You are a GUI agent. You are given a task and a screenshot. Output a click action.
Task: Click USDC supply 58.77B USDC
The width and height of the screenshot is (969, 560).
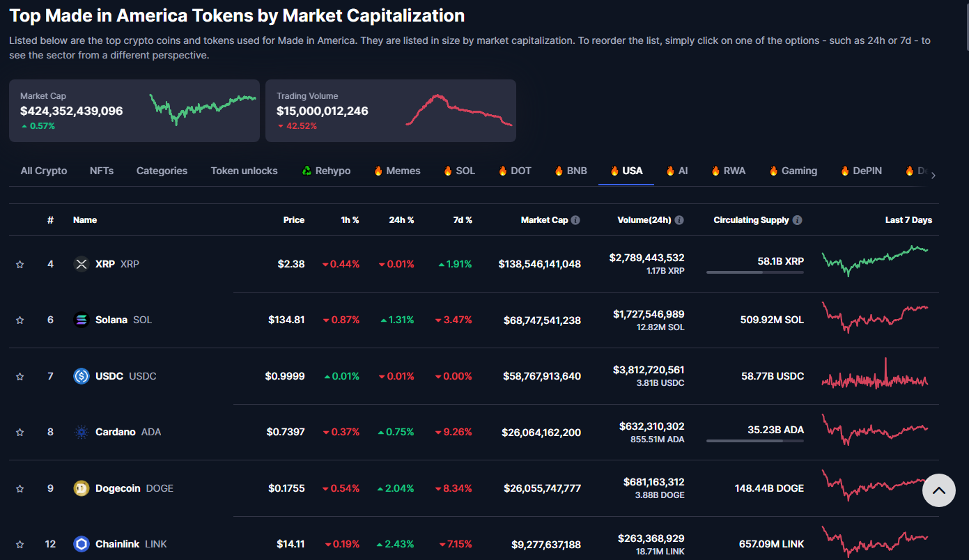[773, 376]
